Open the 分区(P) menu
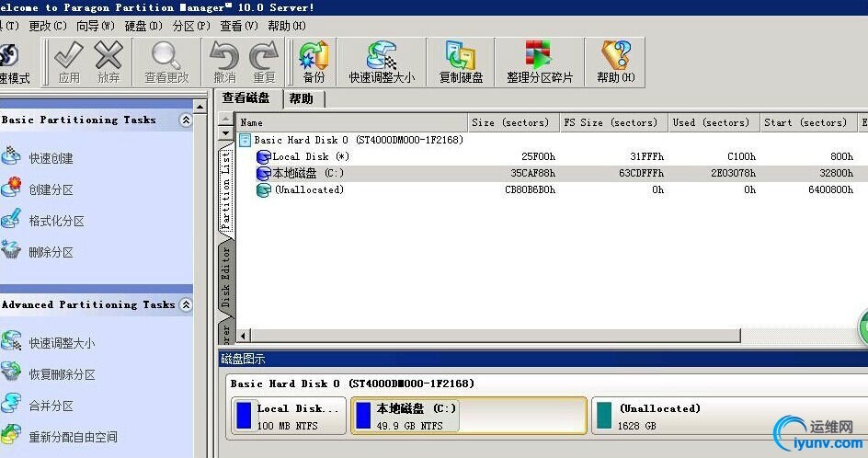868x458 pixels. pos(191,26)
